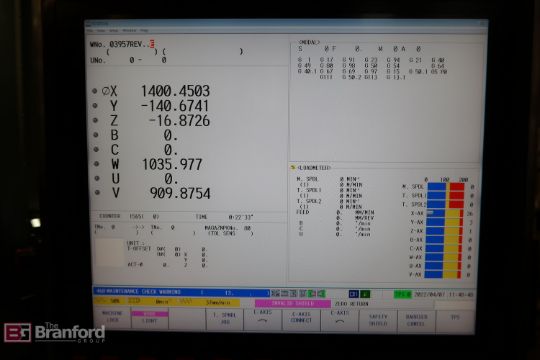Click the red cursor after WNo. name
This screenshot has height=360, width=540.
[x=152, y=44]
